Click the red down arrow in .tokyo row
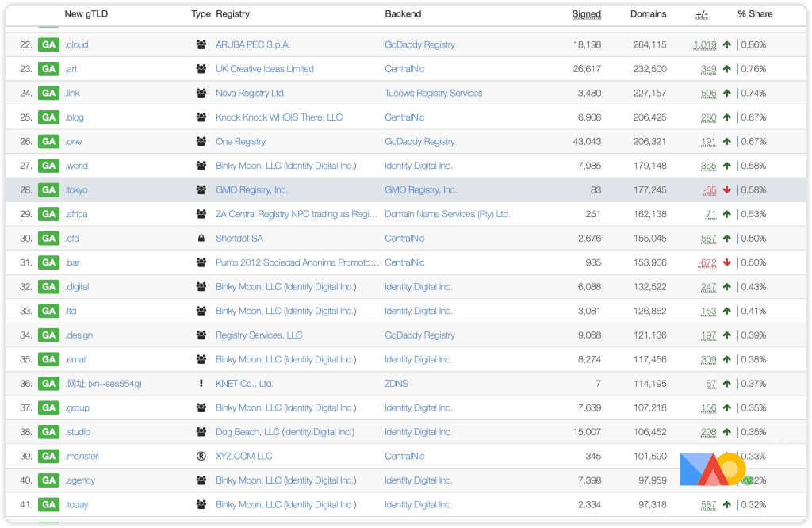 [726, 190]
